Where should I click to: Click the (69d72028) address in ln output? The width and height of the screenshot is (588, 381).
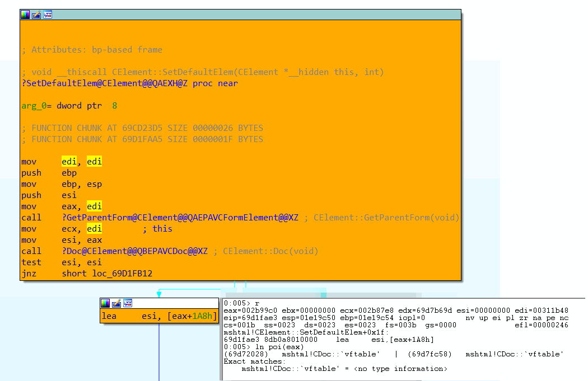click(x=246, y=354)
